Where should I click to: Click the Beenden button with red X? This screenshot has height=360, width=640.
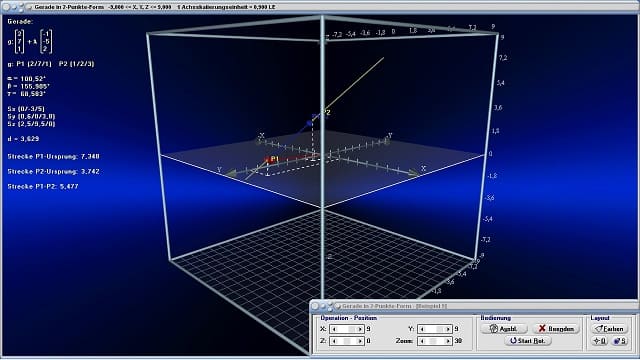coord(556,329)
